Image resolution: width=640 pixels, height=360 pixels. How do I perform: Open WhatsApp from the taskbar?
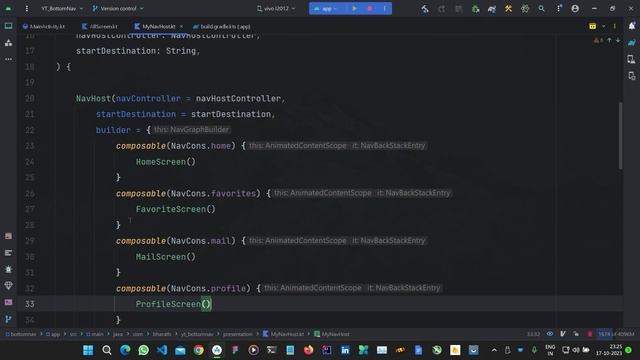tap(143, 350)
